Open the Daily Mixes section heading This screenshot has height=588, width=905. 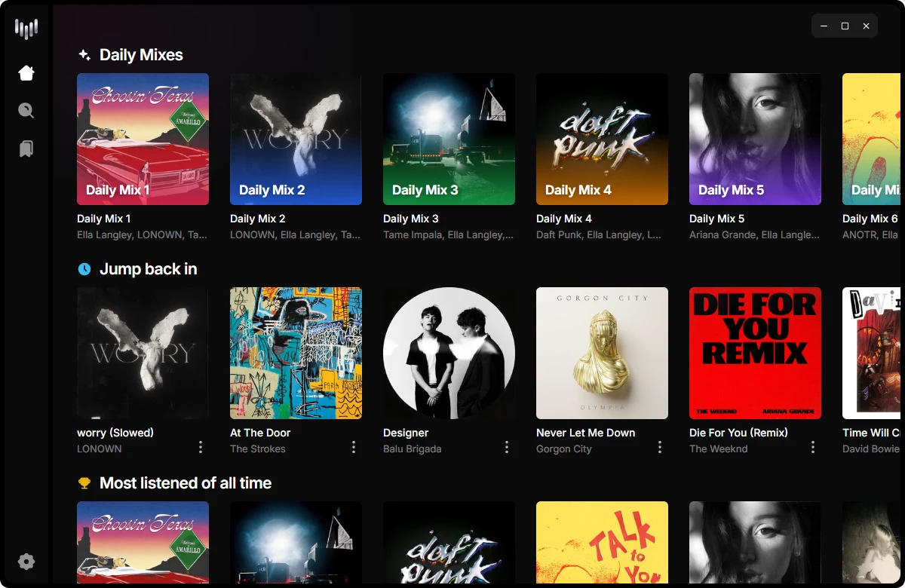141,55
